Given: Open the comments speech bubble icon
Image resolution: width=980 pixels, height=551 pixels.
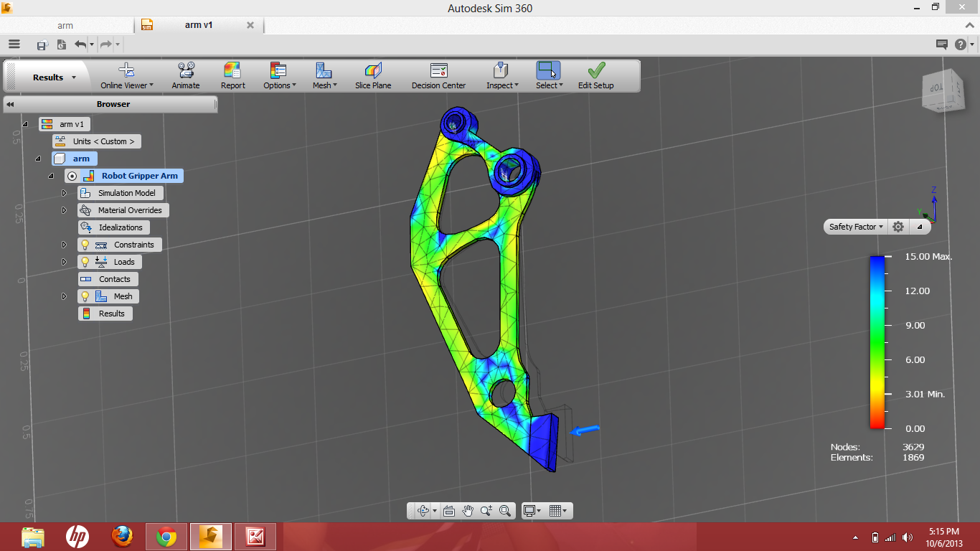Looking at the screenshot, I should click(x=942, y=44).
